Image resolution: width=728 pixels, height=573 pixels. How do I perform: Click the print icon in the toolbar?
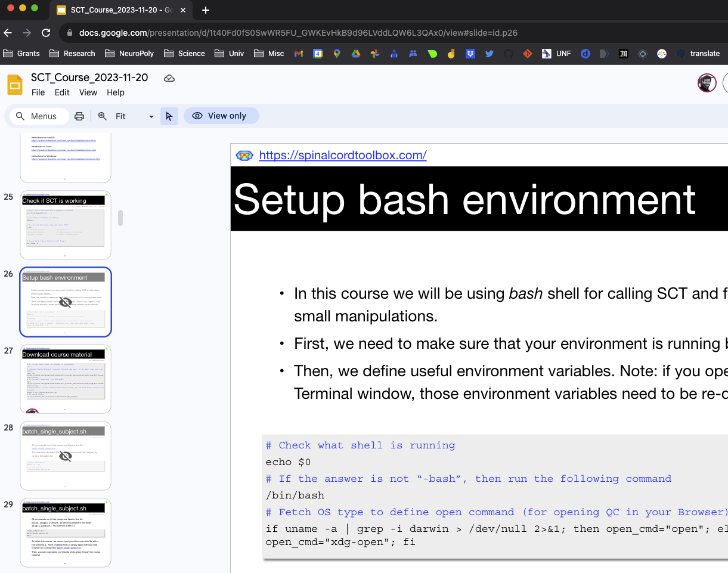79,116
